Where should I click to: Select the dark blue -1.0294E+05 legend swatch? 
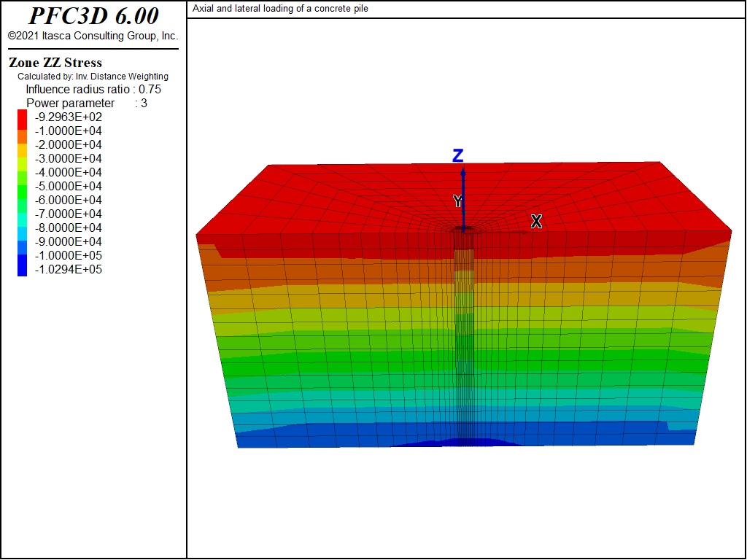coord(22,265)
